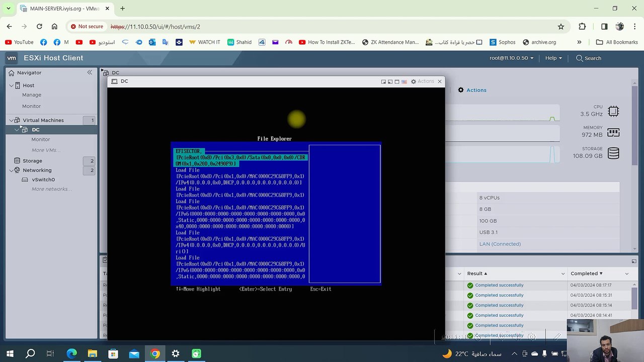Click the Chrome address bar URL

(155, 27)
